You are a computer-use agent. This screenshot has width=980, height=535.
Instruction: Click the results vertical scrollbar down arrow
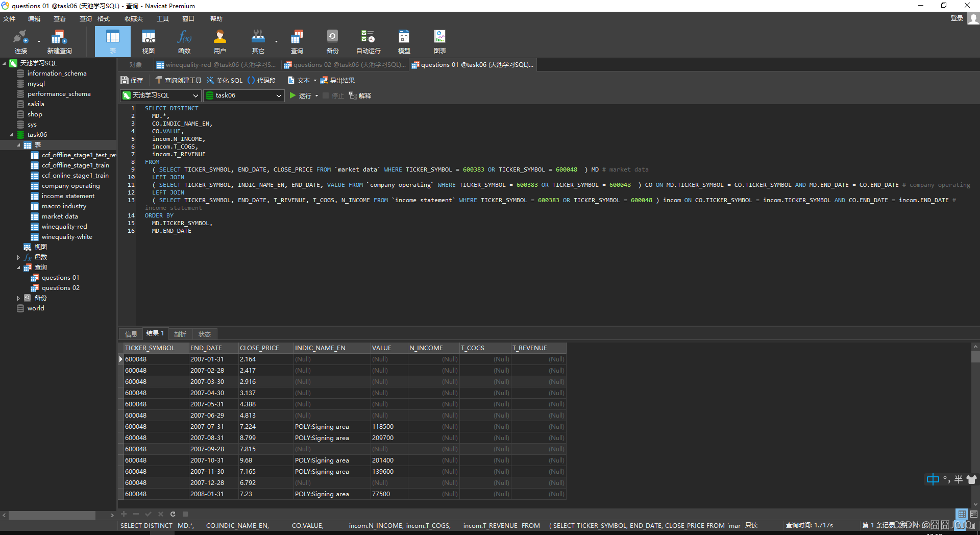pyautogui.click(x=975, y=504)
